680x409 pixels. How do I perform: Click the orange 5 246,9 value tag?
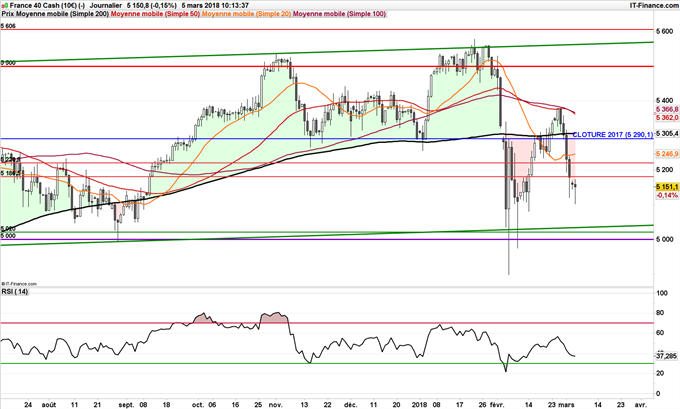pos(667,154)
